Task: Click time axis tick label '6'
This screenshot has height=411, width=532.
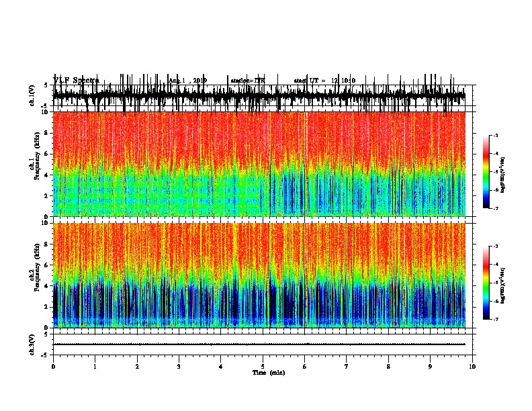Action: click(x=304, y=367)
